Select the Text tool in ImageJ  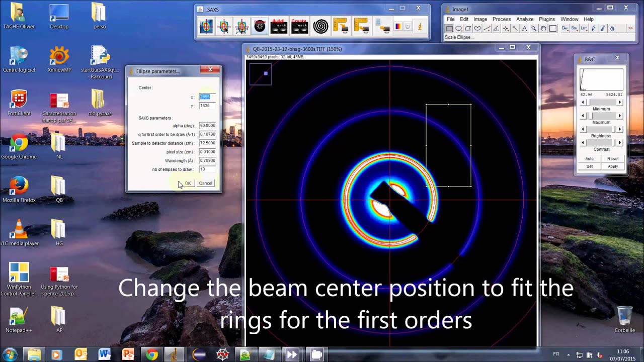click(x=524, y=28)
